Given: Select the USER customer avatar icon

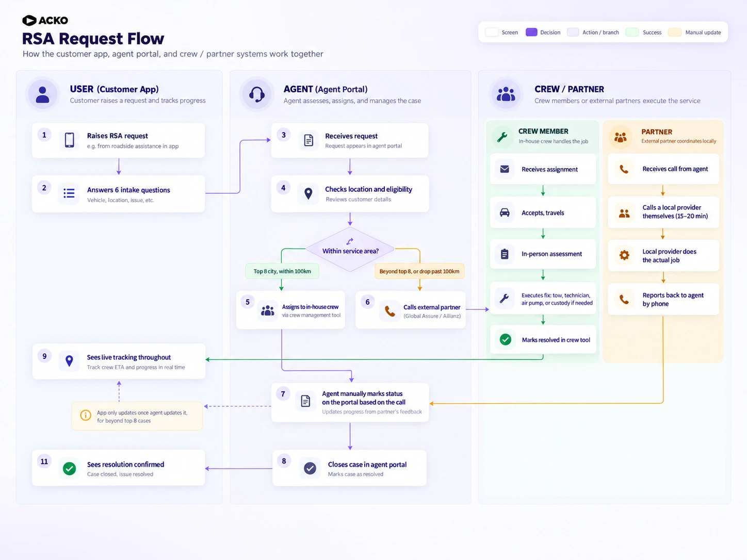Looking at the screenshot, I should point(43,94).
